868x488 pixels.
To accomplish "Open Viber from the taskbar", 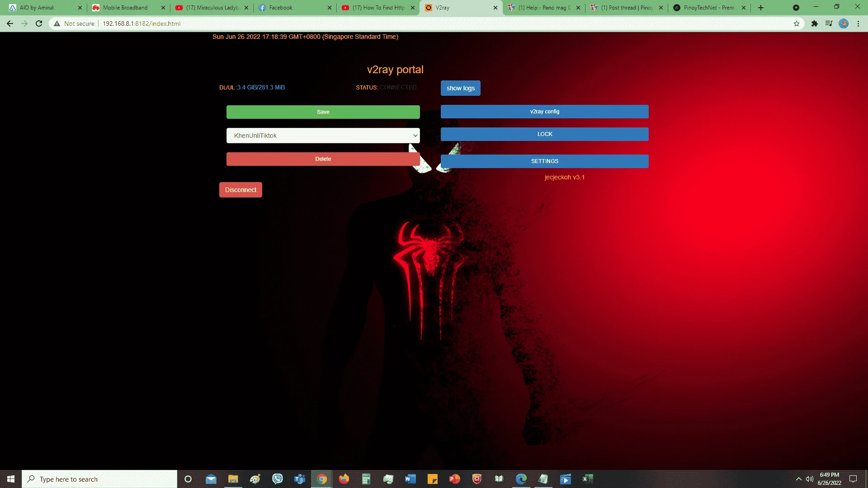I will pyautogui.click(x=277, y=479).
